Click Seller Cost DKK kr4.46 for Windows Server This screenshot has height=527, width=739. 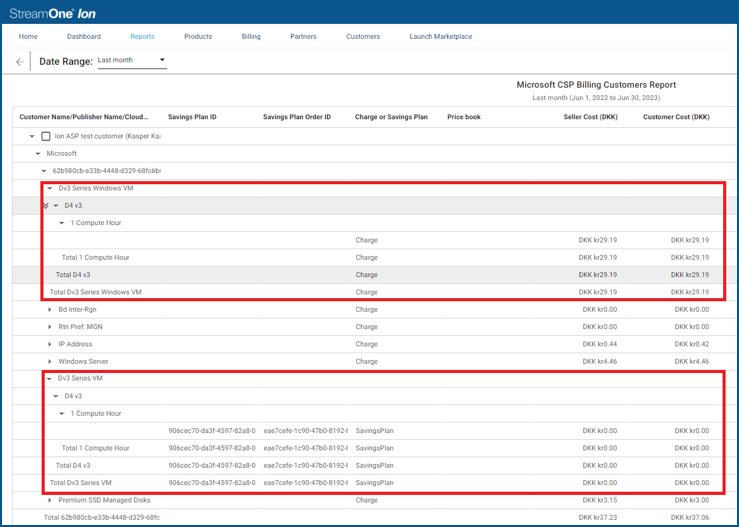(x=599, y=362)
